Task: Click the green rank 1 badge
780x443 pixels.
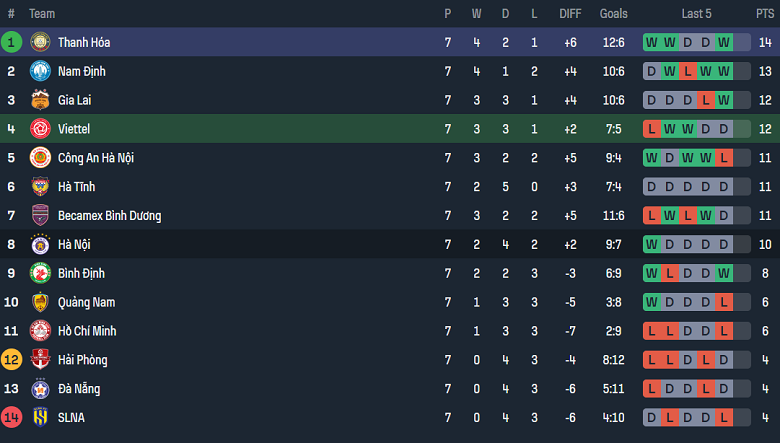Action: [x=11, y=42]
